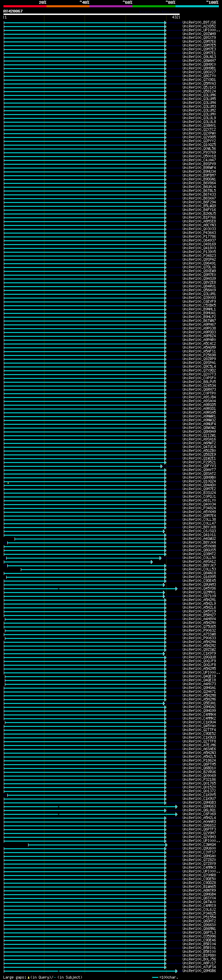Select the UniRef100_P51554 label

(199, 917)
